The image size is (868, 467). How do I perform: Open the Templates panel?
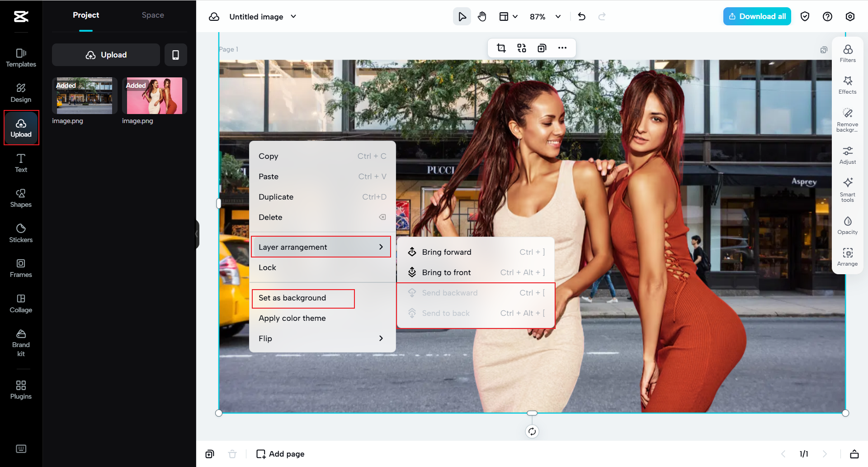[x=21, y=57]
